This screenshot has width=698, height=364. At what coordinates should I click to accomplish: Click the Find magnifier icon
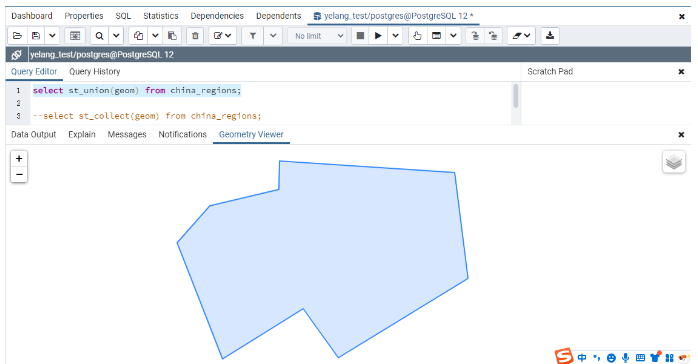(100, 36)
